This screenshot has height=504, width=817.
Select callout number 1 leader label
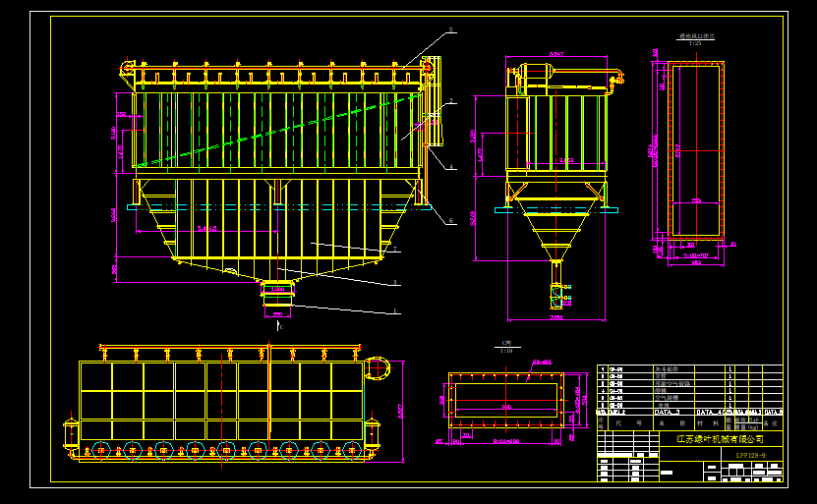(395, 310)
